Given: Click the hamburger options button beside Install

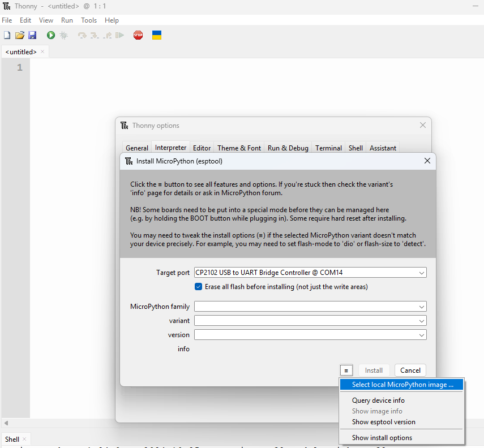Looking at the screenshot, I should (346, 371).
